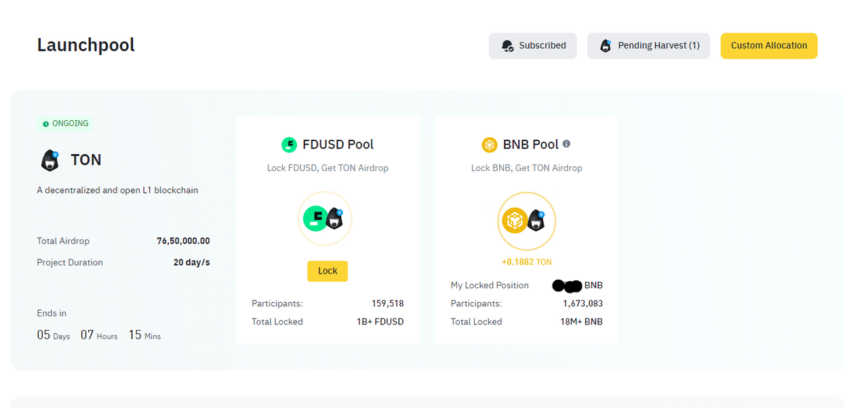Click the ONGOING status badge

[x=65, y=124]
